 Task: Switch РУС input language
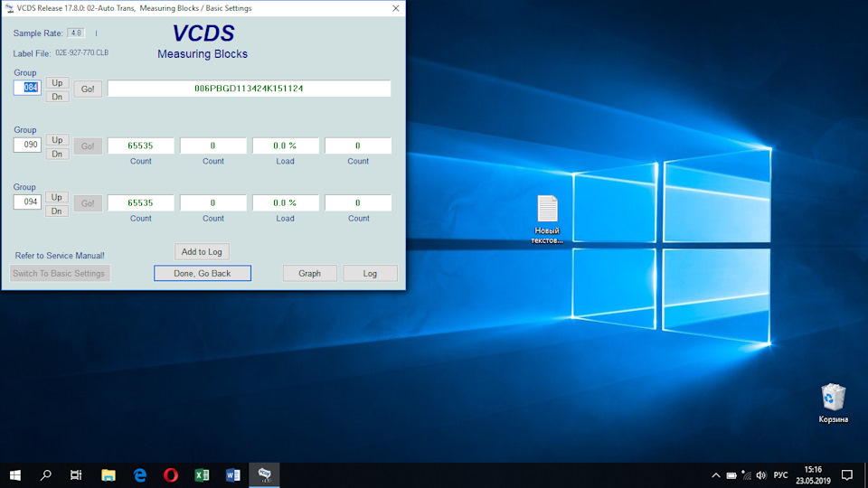[x=780, y=475]
